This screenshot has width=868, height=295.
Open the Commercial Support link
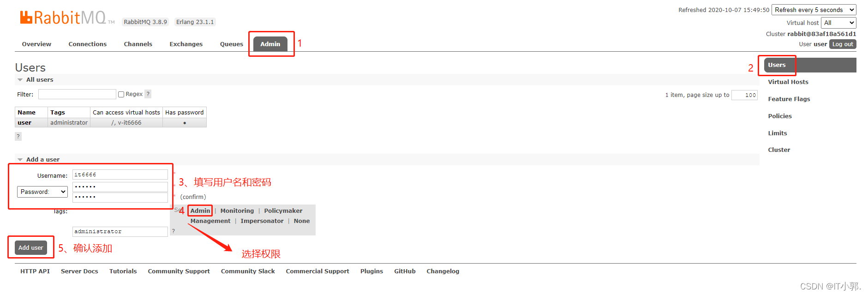tap(317, 271)
